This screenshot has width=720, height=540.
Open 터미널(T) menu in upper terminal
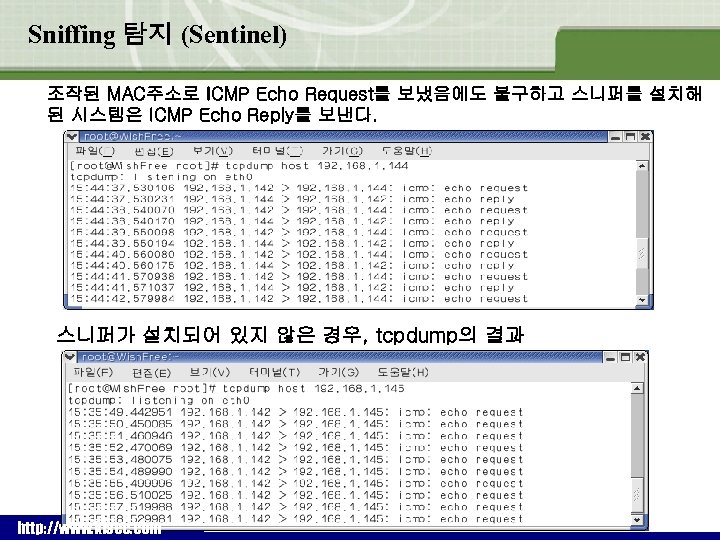[x=277, y=151]
